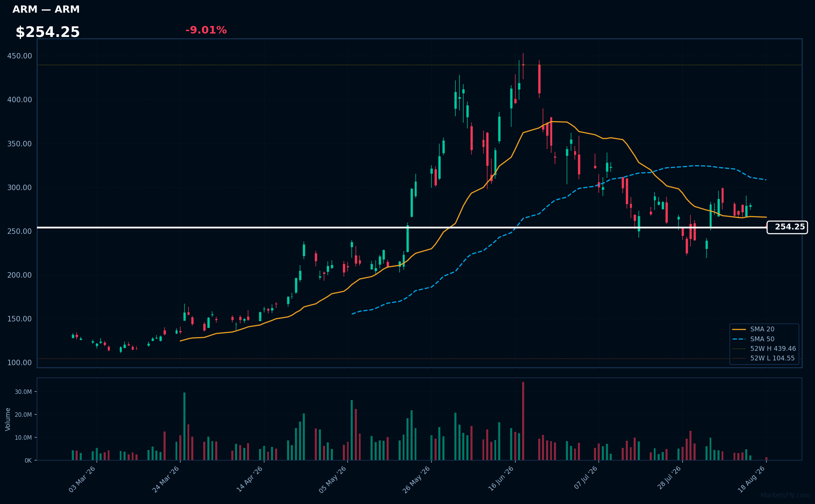Click the "400.00" price axis label
The height and width of the screenshot is (504, 815).
point(20,100)
